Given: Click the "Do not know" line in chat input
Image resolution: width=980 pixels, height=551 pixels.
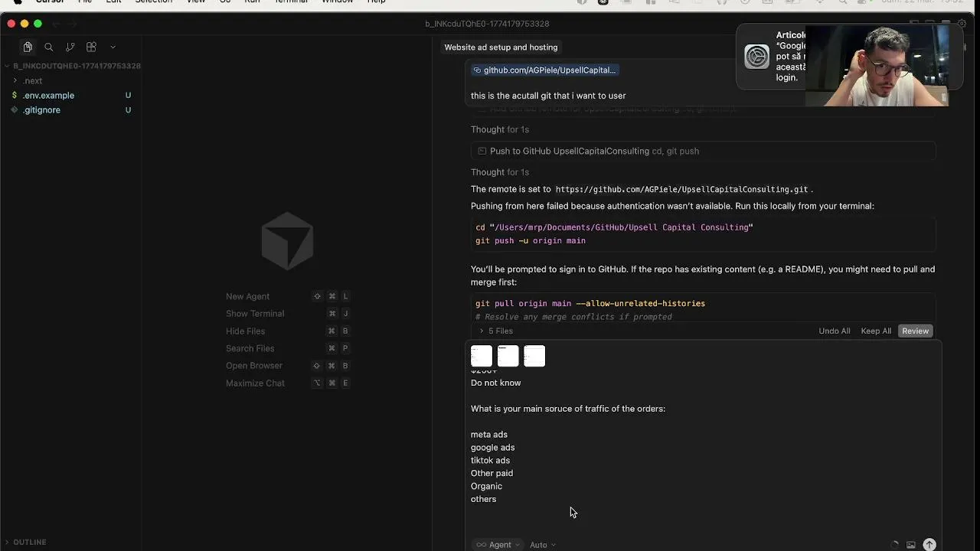Looking at the screenshot, I should pyautogui.click(x=495, y=383).
